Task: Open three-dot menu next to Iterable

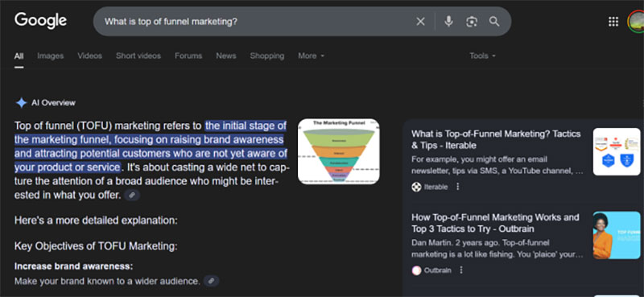Action: tap(458, 187)
